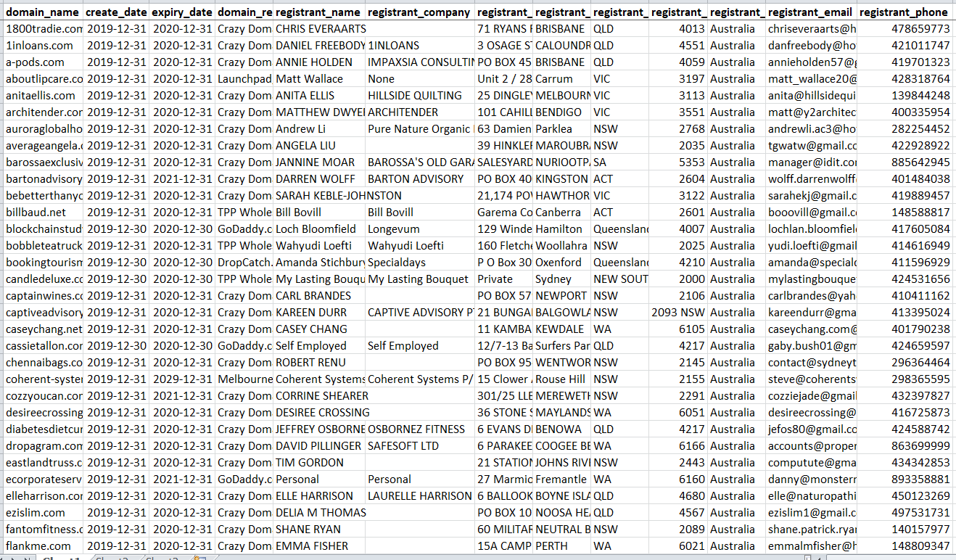Select the BARTON ADVISORY company cell
Viewport: 956px width, 560px height.
click(420, 179)
